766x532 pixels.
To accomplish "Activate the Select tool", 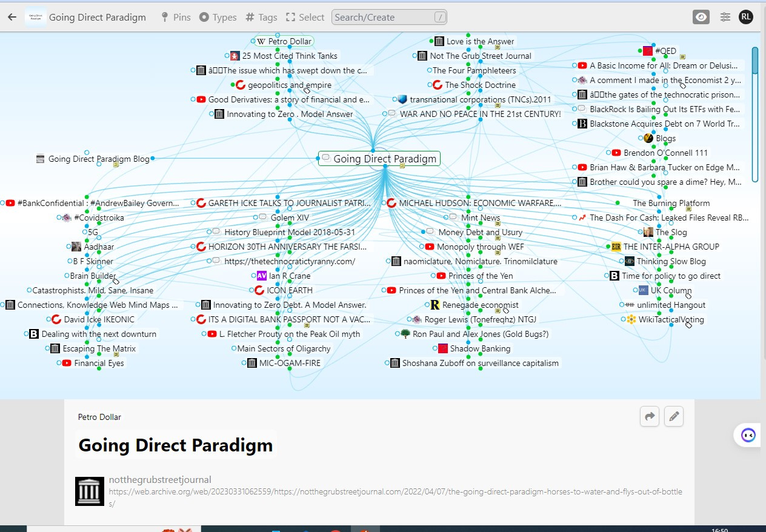I will [305, 18].
